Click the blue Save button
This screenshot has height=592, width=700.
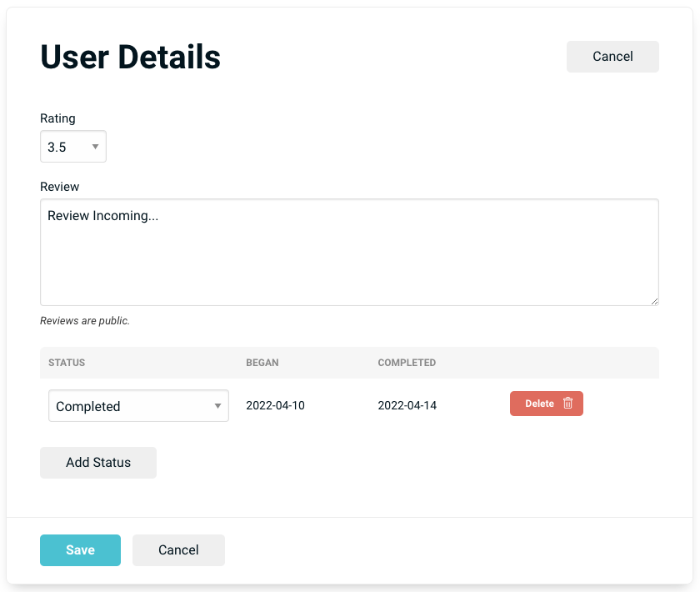pos(80,550)
